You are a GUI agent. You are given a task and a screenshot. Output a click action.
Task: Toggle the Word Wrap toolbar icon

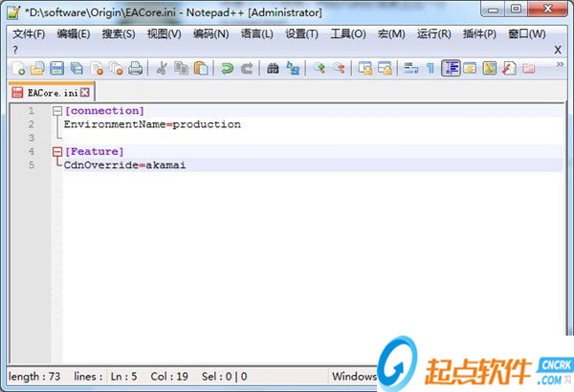pos(410,68)
